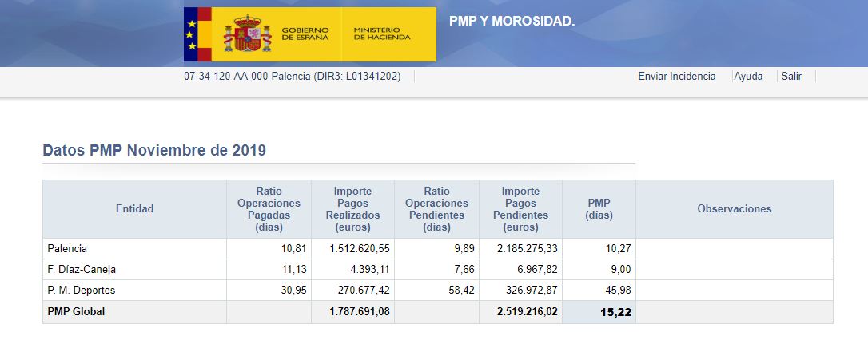Click the Gobierno de España coat of arms
868x340 pixels.
248,34
